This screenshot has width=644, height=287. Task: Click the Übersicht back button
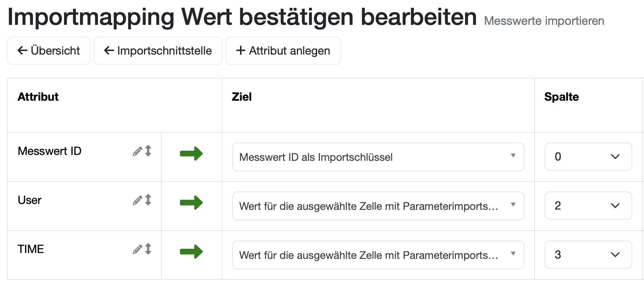(49, 51)
